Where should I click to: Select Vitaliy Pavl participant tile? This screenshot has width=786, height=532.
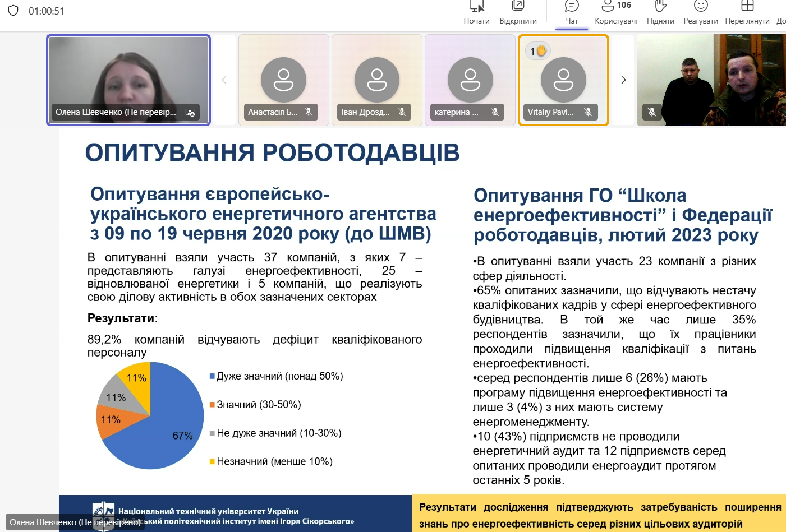pyautogui.click(x=563, y=80)
